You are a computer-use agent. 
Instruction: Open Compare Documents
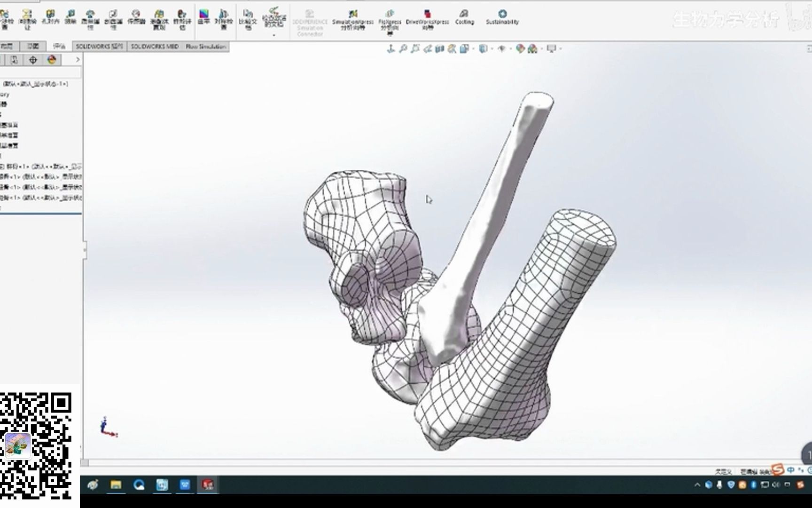coord(248,19)
